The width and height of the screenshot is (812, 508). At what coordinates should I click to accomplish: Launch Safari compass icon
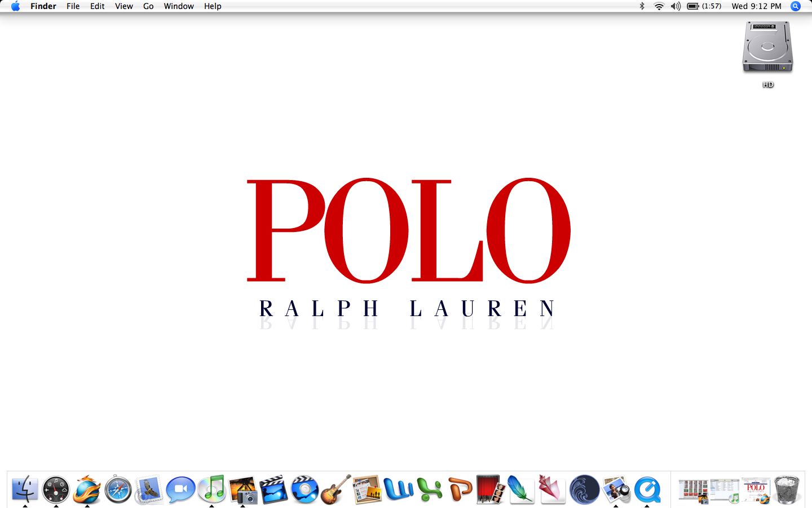pyautogui.click(x=118, y=489)
